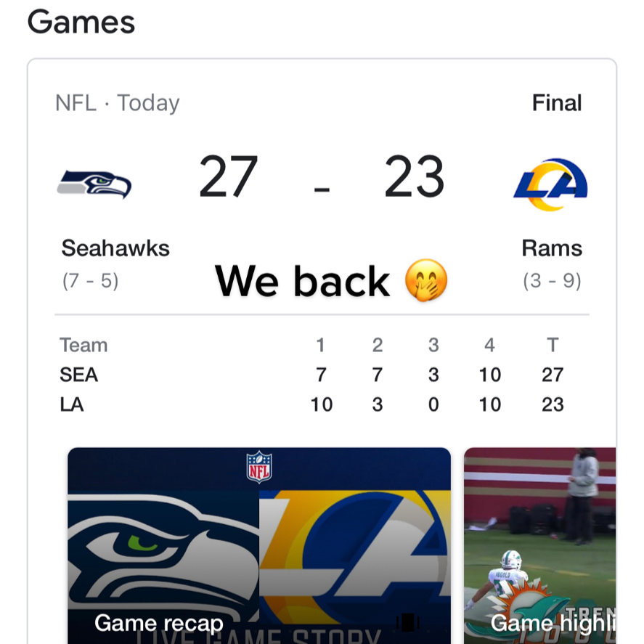Click the Final game status label

pyautogui.click(x=557, y=103)
